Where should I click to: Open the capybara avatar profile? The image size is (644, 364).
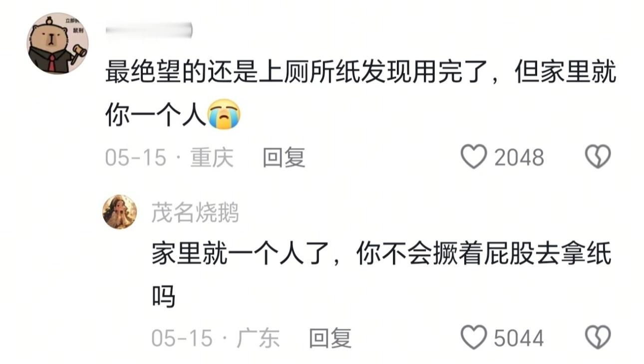pos(57,43)
